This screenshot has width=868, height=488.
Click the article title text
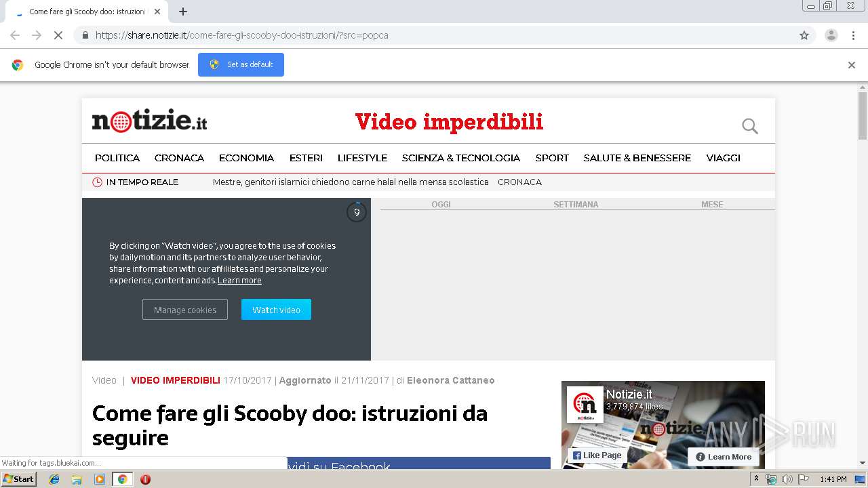pos(290,425)
